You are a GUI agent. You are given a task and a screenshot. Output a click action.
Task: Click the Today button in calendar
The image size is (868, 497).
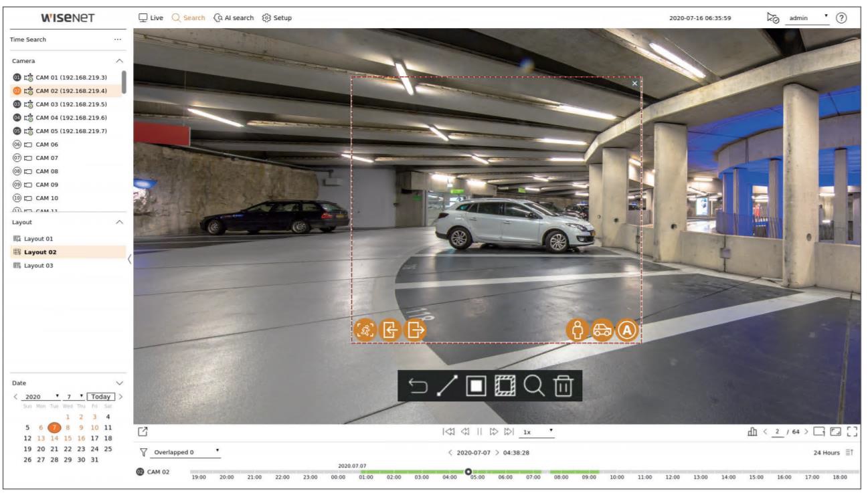[102, 397]
